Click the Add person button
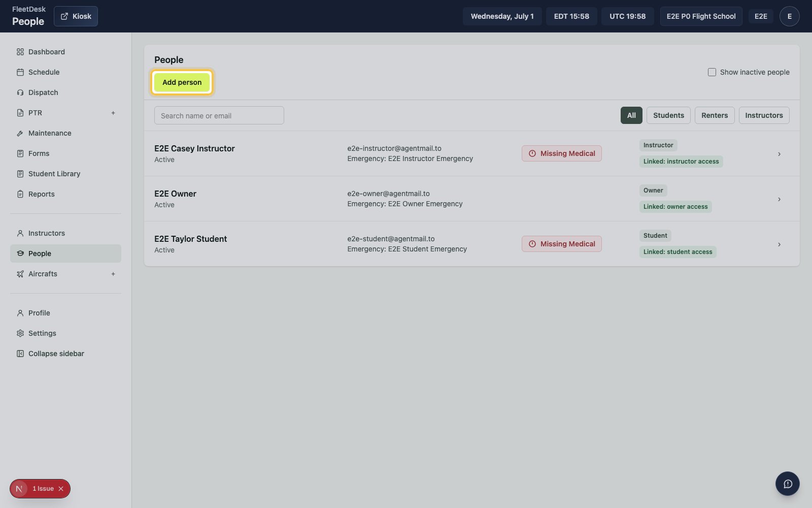812x508 pixels. [x=182, y=82]
